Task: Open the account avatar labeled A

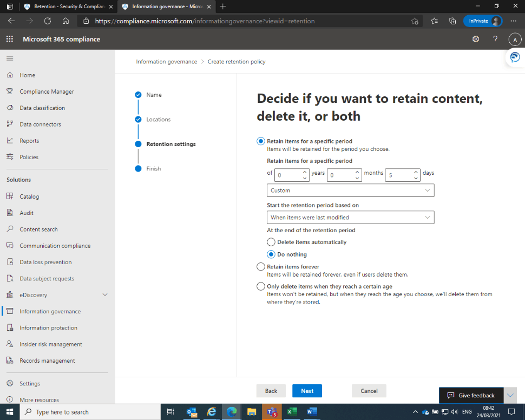Action: click(x=515, y=40)
